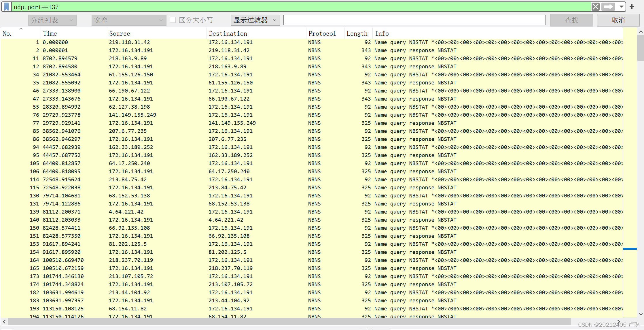
Task: Select packet 47 at time 27333.143676
Action: click(x=311, y=99)
